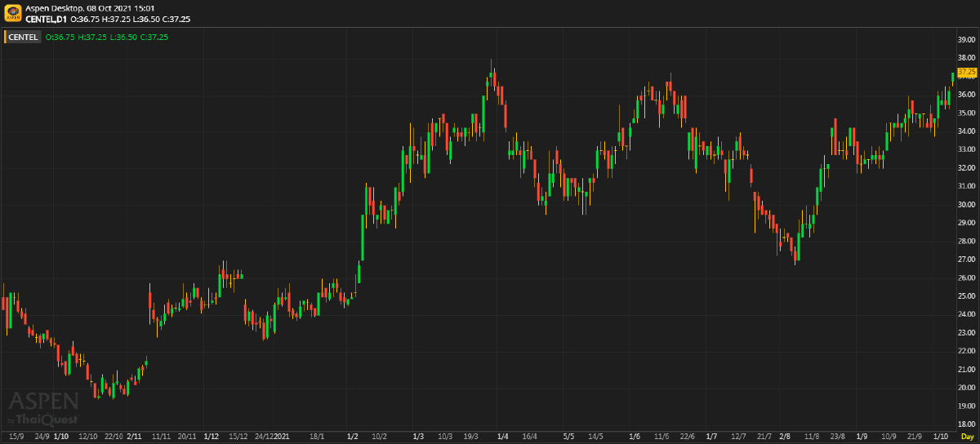Click the 20.00 price axis label
980x444 pixels.
pos(967,388)
